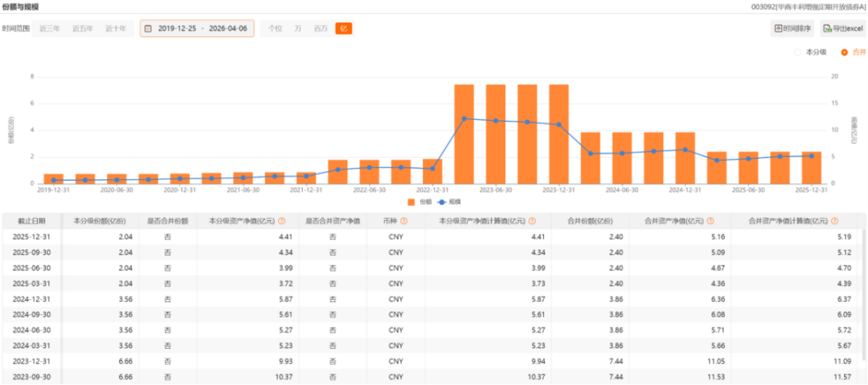
Task: Open the start date 2019-12-25 picker
Action: tap(176, 29)
